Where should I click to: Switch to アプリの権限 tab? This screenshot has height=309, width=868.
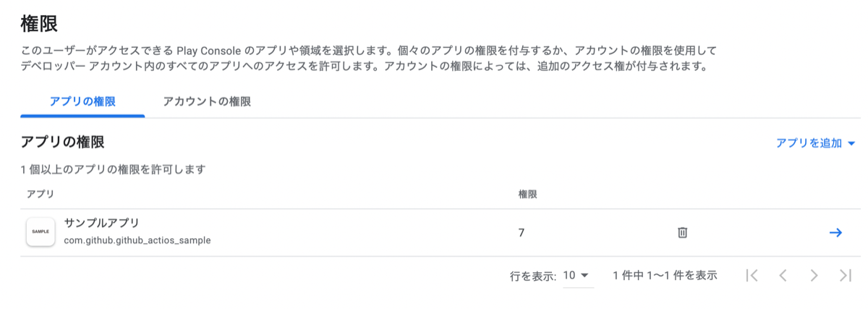coord(82,102)
